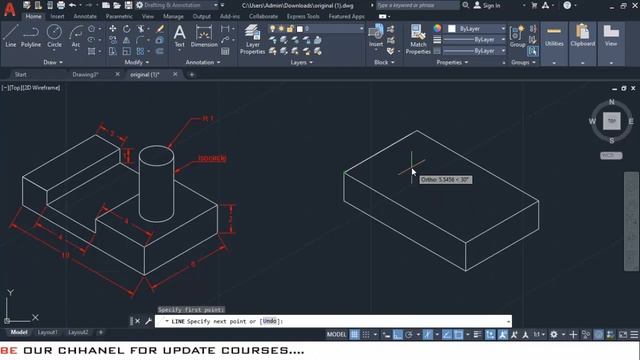Expand the Groups panel dropdown
Screen dimensions: 640x360
(x=523, y=62)
